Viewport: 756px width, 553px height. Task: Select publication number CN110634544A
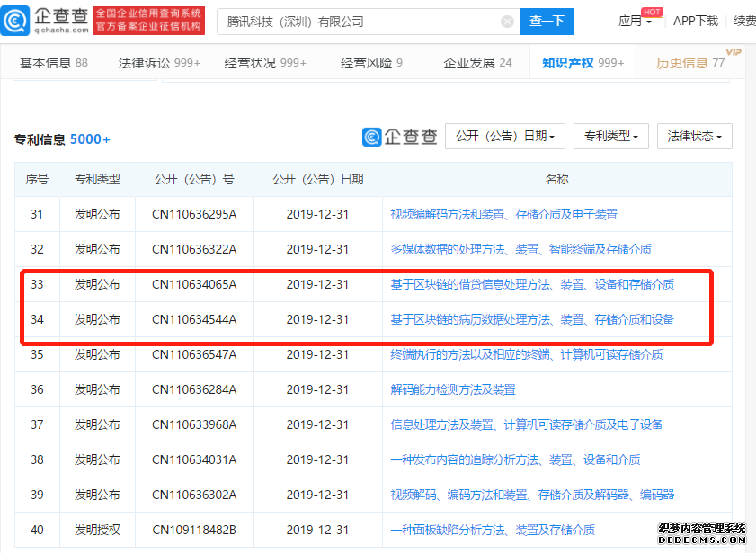tap(194, 319)
